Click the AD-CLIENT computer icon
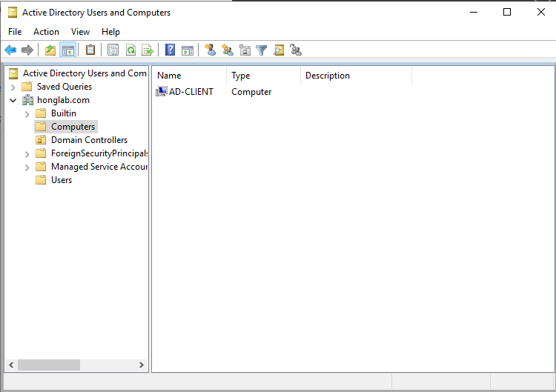 162,92
